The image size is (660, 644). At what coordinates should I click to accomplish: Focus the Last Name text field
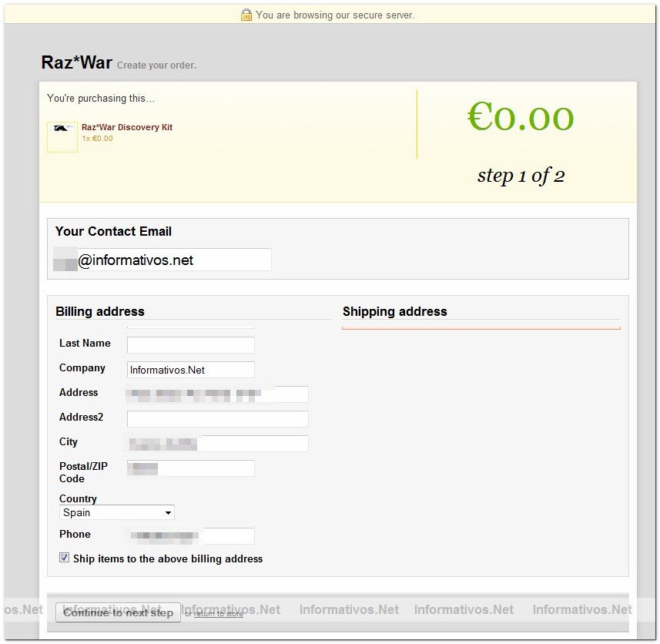coord(190,344)
